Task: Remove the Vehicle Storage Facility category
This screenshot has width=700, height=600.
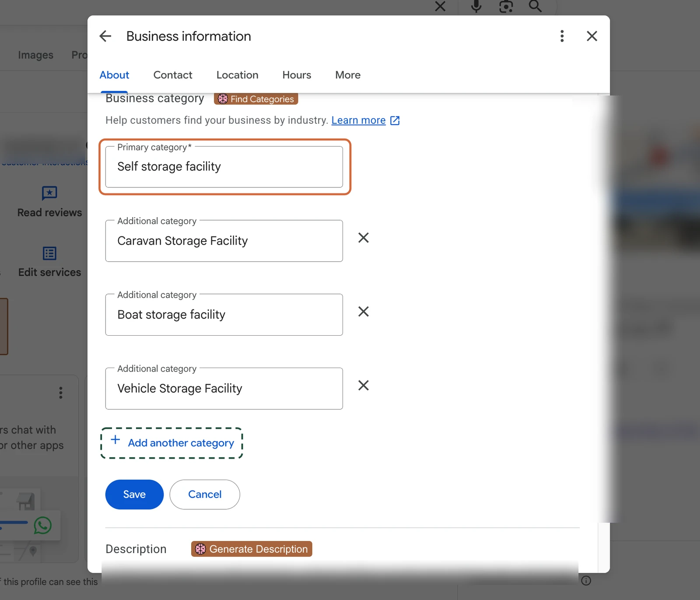Action: [364, 386]
